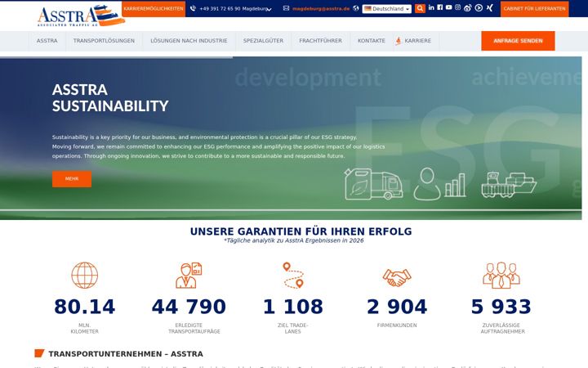This screenshot has height=368, width=588.
Task: Click the ship and train banner icon
Action: point(509,185)
